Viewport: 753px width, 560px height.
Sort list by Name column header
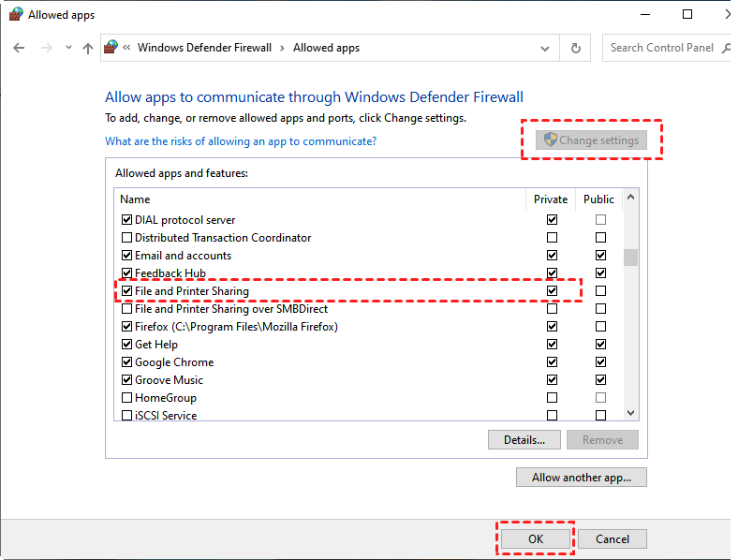(x=135, y=199)
